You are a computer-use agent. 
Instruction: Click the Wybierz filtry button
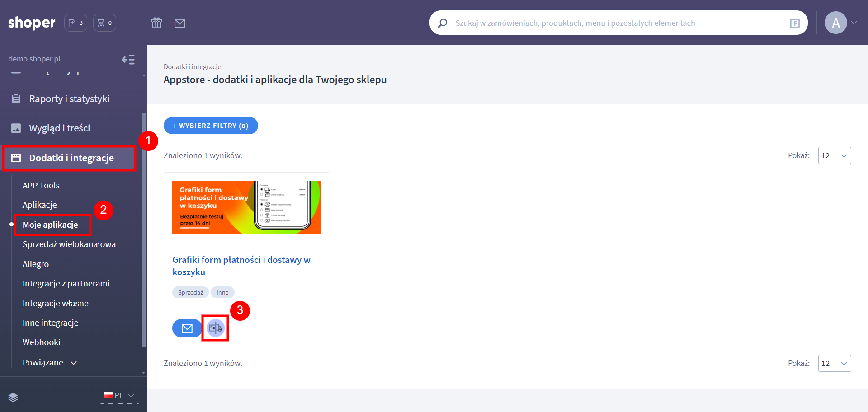click(x=211, y=126)
